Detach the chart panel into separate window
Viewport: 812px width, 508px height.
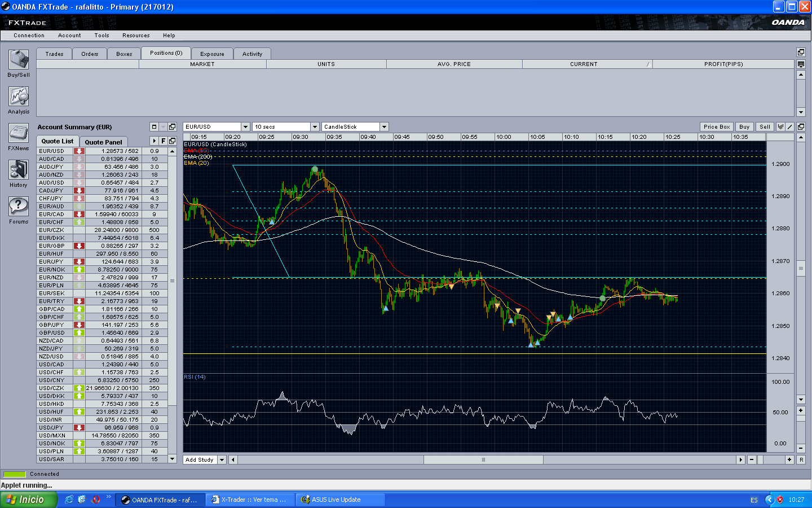coord(801,126)
